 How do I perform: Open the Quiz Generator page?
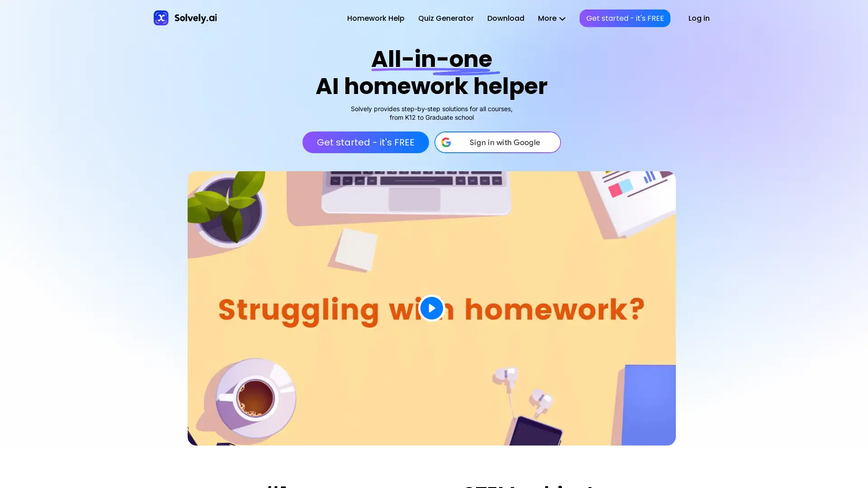[446, 18]
